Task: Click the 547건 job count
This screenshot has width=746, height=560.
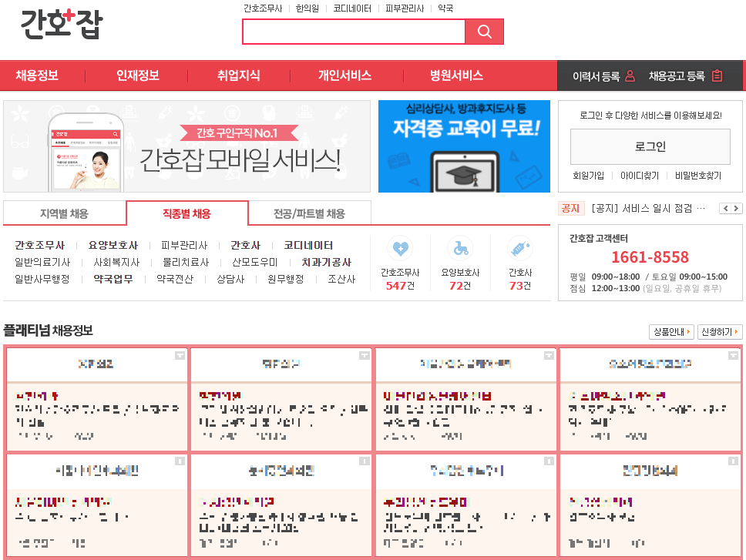Action: click(400, 286)
